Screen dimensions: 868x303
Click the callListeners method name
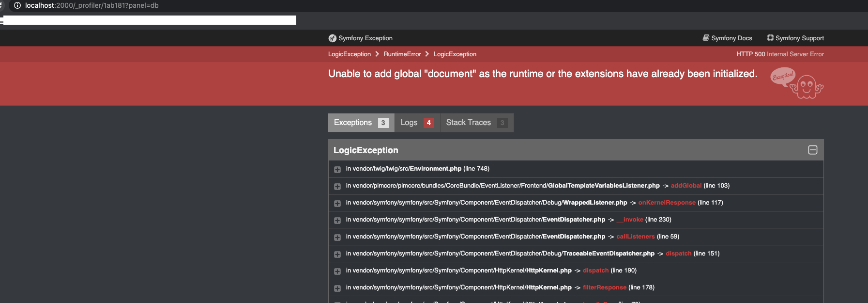(x=636, y=237)
